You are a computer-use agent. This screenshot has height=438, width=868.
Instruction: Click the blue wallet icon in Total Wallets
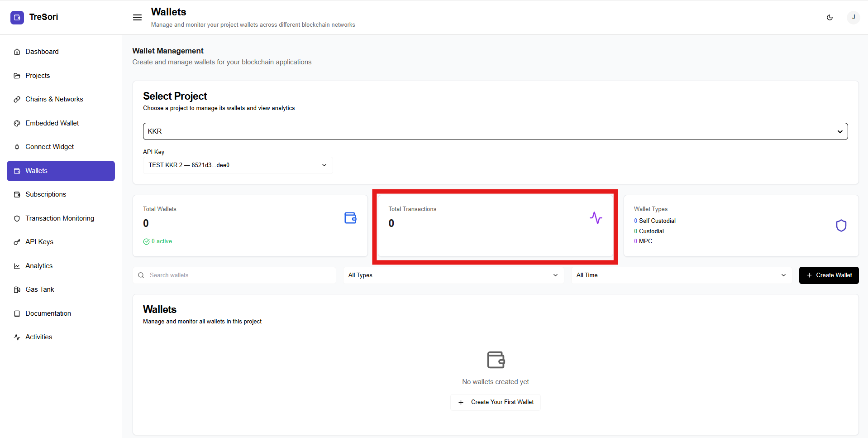coord(350,218)
